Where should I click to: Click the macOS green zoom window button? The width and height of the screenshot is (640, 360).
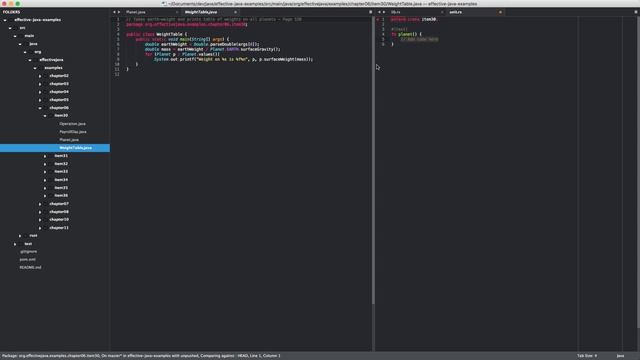tap(18, 4)
